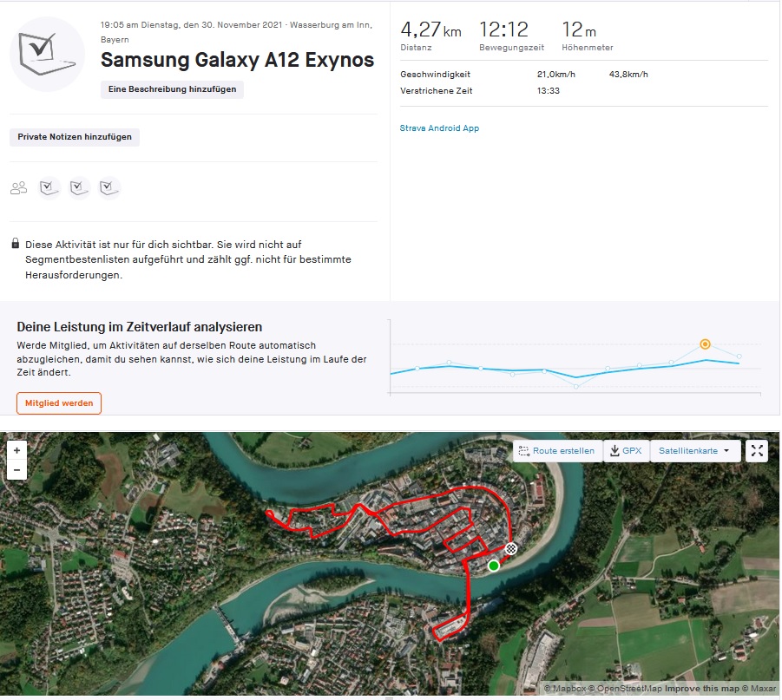Click the orange highlighted point on performance chart

(x=705, y=344)
